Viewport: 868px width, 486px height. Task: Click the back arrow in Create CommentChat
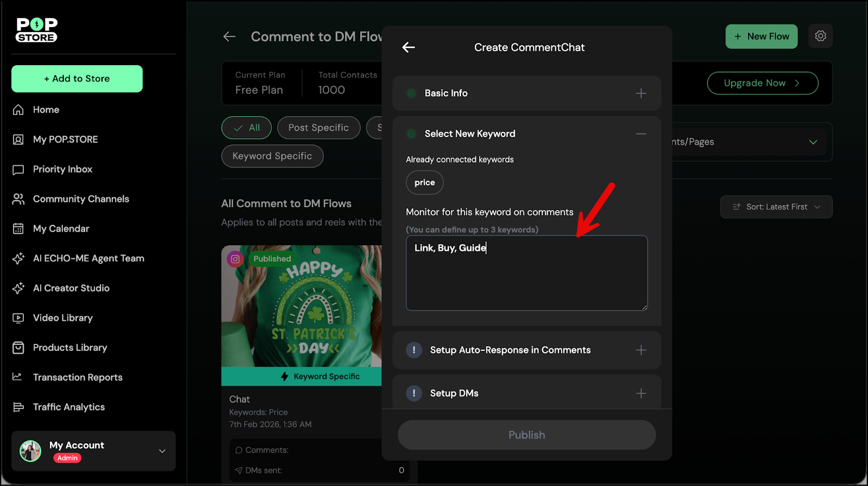pyautogui.click(x=409, y=48)
